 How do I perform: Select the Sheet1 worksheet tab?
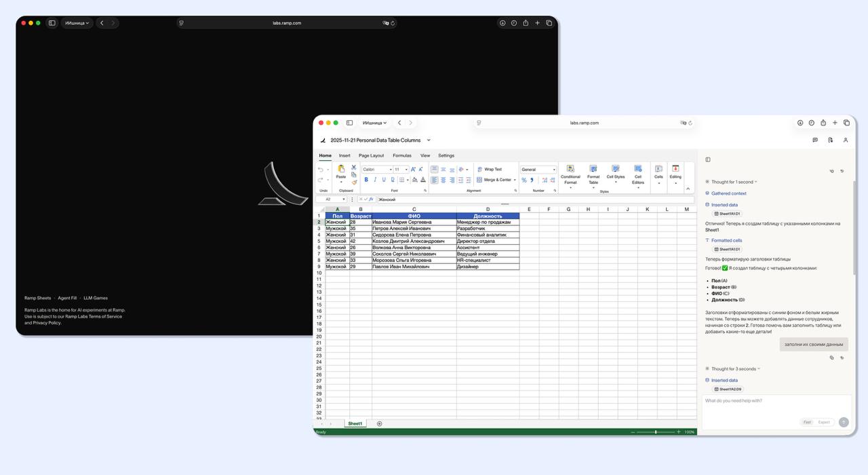click(x=355, y=423)
